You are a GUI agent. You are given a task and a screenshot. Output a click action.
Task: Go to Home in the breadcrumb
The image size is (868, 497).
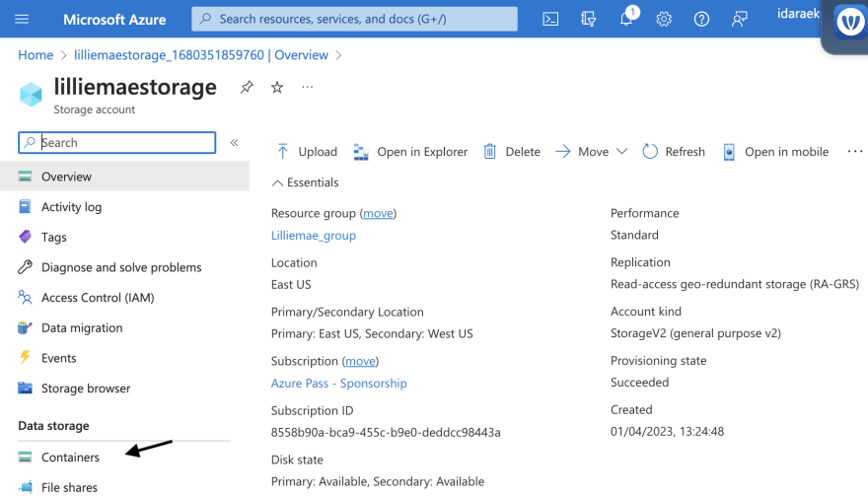36,55
